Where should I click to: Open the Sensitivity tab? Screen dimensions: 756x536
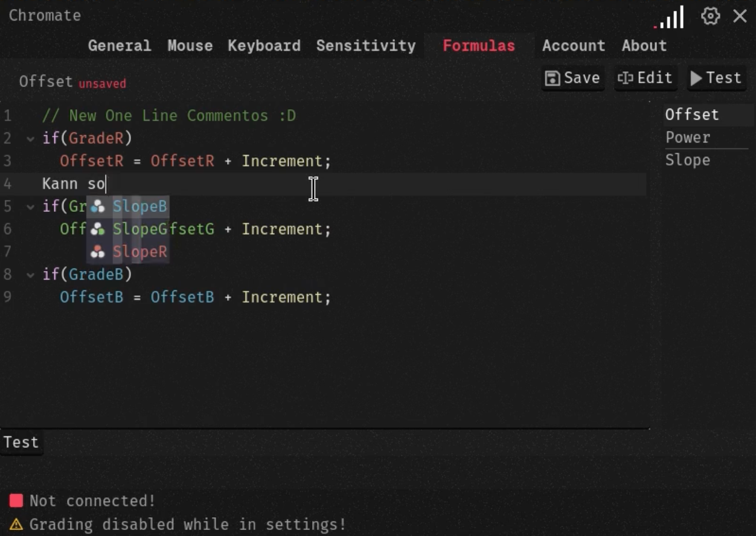pyautogui.click(x=365, y=46)
